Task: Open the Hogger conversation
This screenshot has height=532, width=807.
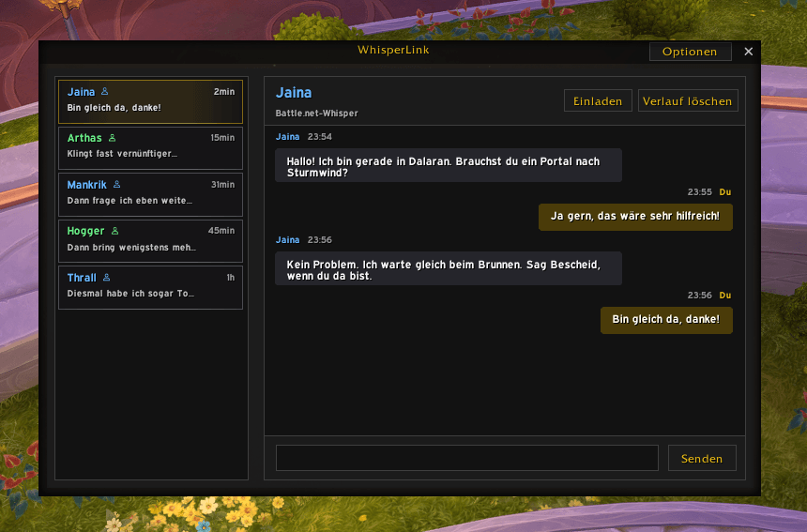Action: 150,241
